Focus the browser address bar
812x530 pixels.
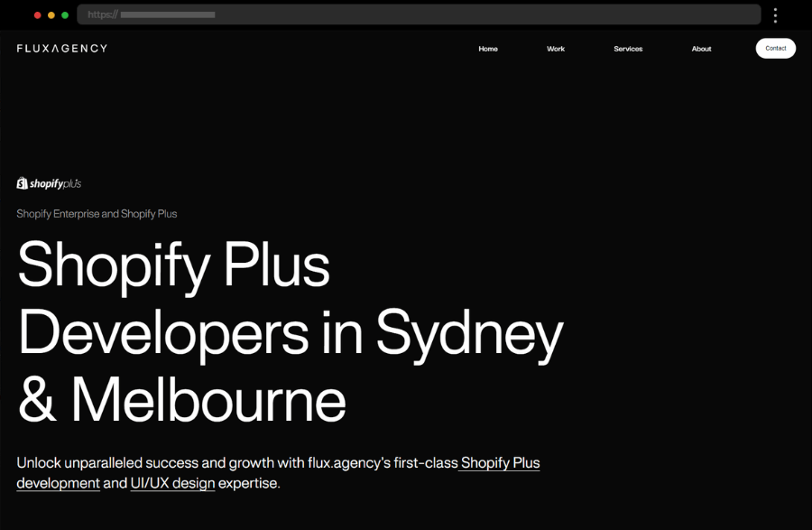[x=419, y=14]
